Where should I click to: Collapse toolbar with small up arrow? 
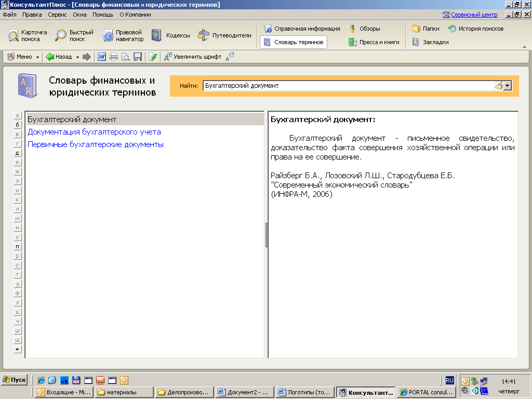(x=525, y=47)
